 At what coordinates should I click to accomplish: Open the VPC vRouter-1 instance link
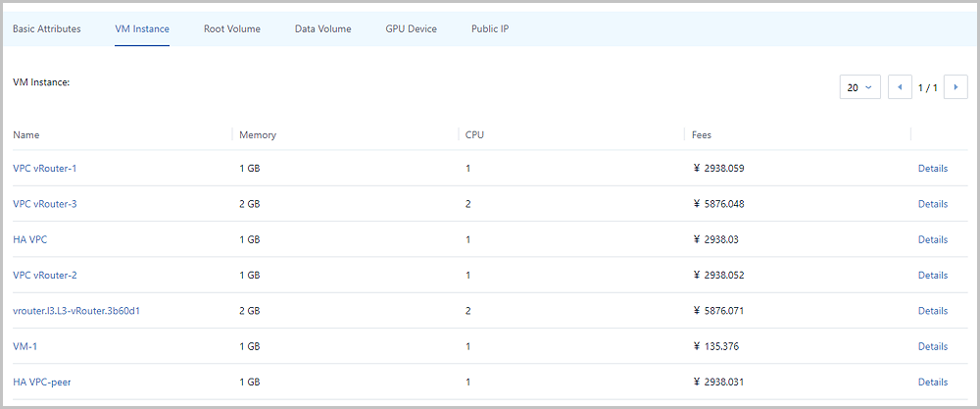click(x=45, y=169)
